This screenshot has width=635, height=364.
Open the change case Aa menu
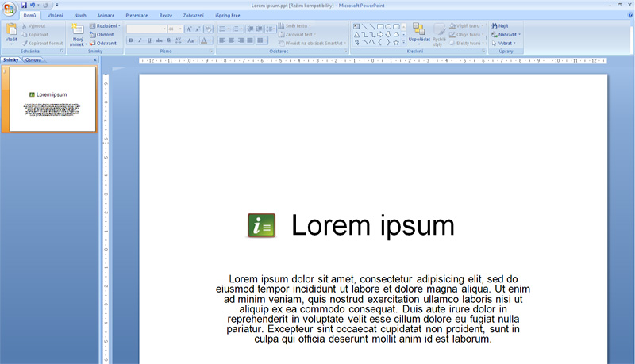[191, 40]
